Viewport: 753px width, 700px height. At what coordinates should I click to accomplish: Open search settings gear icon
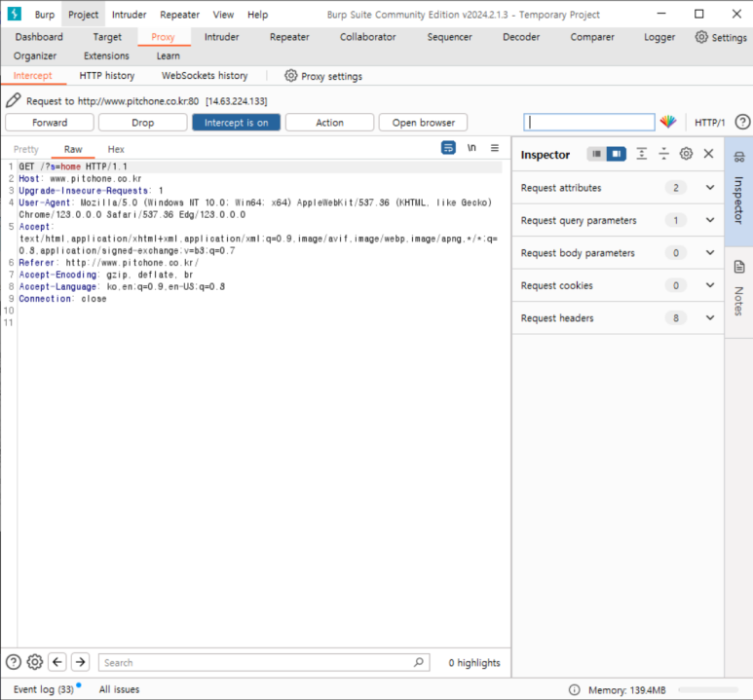coord(34,662)
